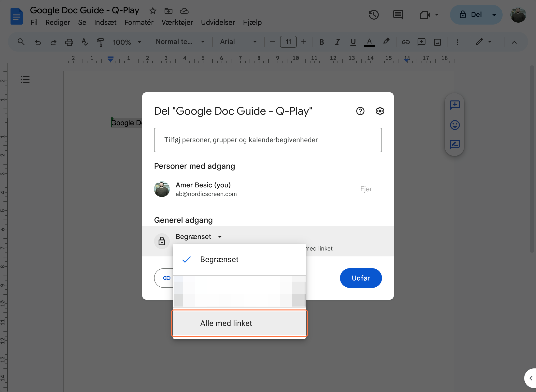Toggle italic formatting

[337, 42]
